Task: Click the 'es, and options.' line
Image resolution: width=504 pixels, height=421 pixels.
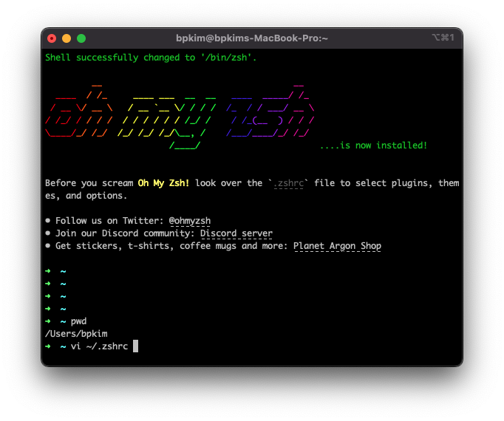Action: pyautogui.click(x=86, y=196)
